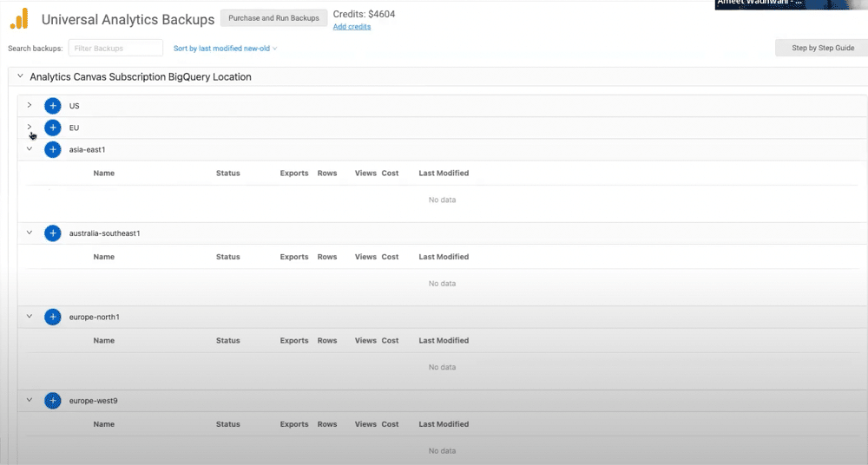The image size is (868, 465).
Task: Collapse the australia-southeast1 section
Action: pos(30,232)
